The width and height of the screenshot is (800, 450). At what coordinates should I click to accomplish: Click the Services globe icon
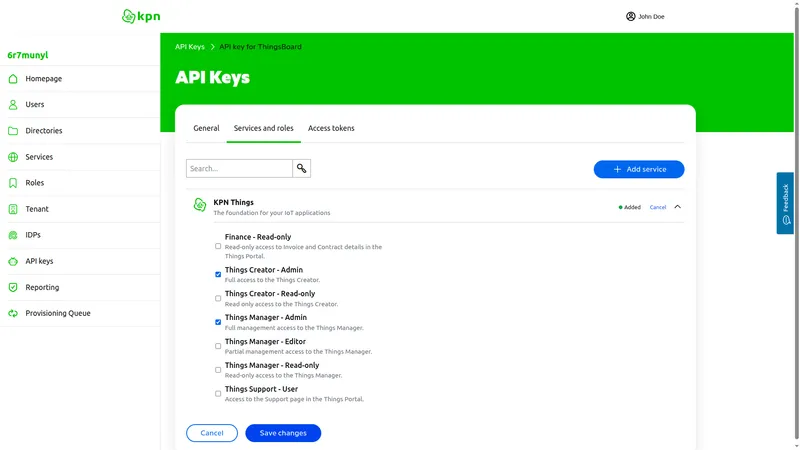[13, 157]
